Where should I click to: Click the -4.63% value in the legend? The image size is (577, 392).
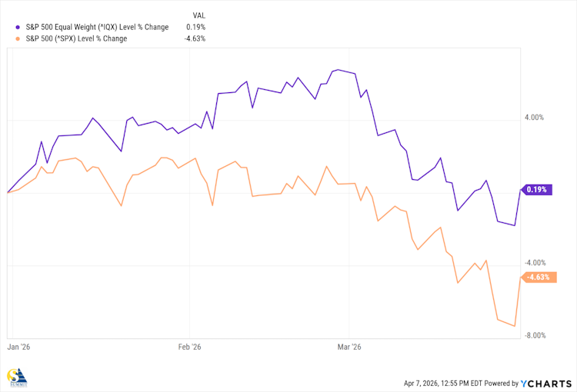coord(195,38)
